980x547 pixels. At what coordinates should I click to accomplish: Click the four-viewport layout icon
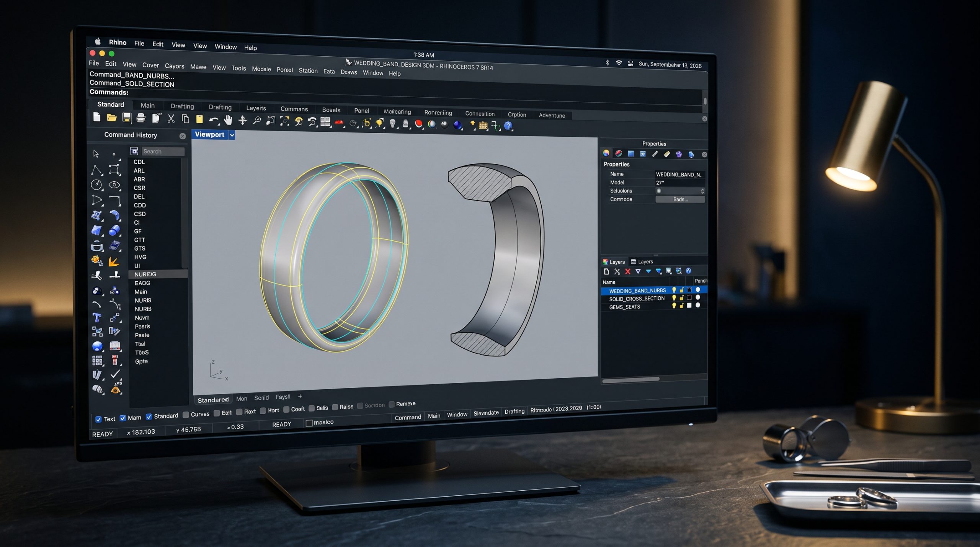pyautogui.click(x=325, y=122)
